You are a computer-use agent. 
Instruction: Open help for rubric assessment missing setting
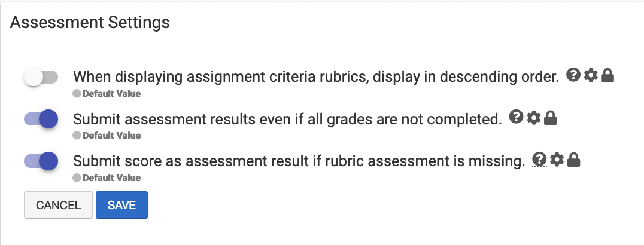point(539,159)
